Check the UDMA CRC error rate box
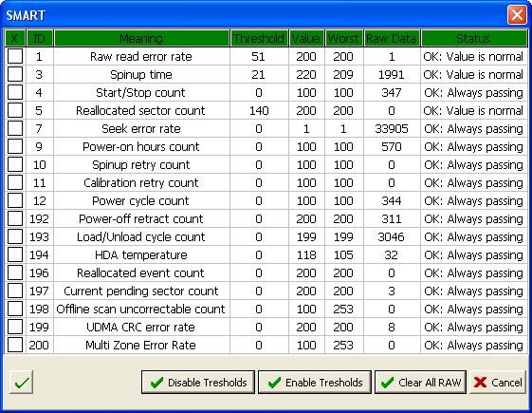This screenshot has height=413, width=532. (x=15, y=327)
